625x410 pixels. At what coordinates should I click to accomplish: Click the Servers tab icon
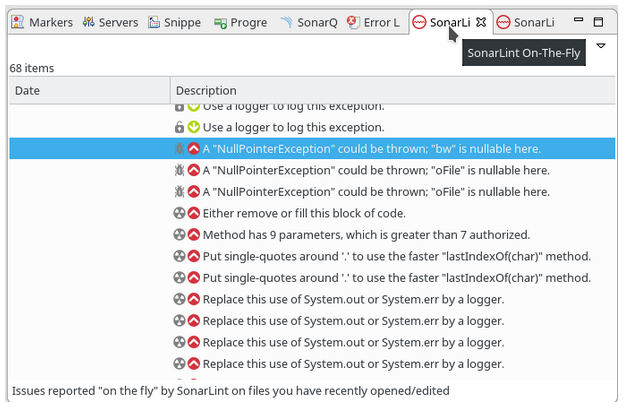tap(88, 22)
